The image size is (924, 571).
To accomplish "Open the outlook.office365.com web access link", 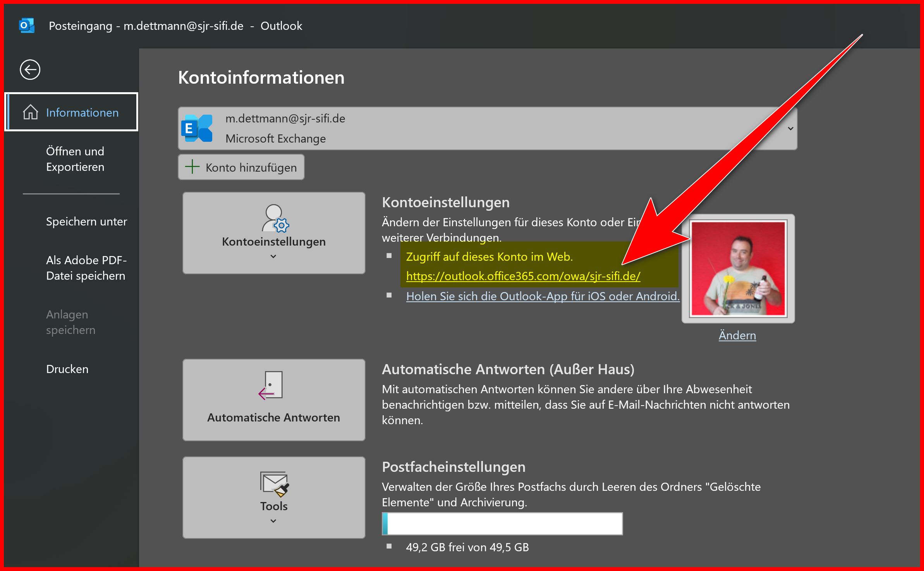I will (x=523, y=276).
